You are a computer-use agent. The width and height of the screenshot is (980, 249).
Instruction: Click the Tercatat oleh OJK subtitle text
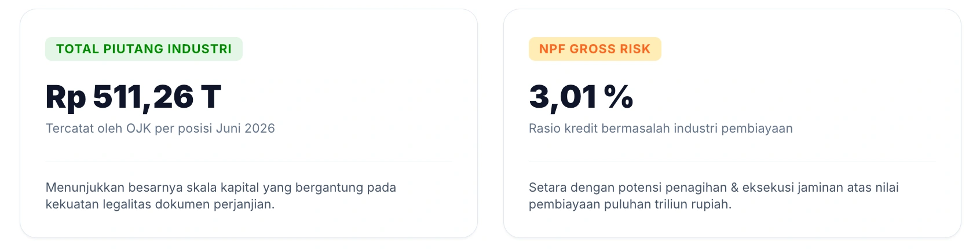tap(160, 129)
